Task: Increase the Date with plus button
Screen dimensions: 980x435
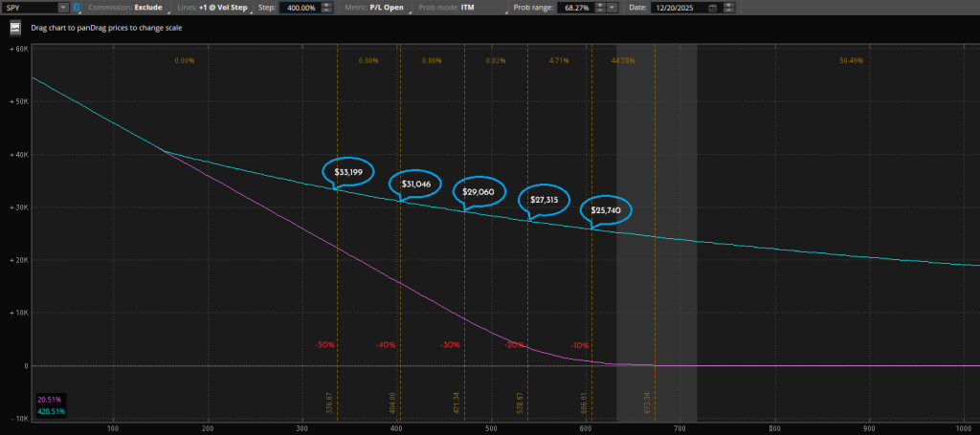Action: (x=728, y=5)
